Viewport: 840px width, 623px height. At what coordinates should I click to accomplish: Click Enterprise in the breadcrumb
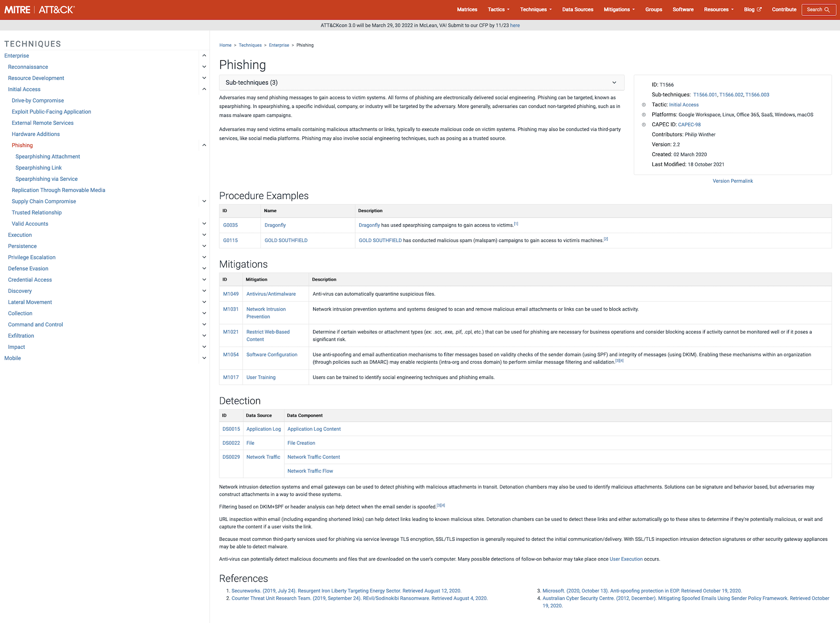(x=279, y=45)
